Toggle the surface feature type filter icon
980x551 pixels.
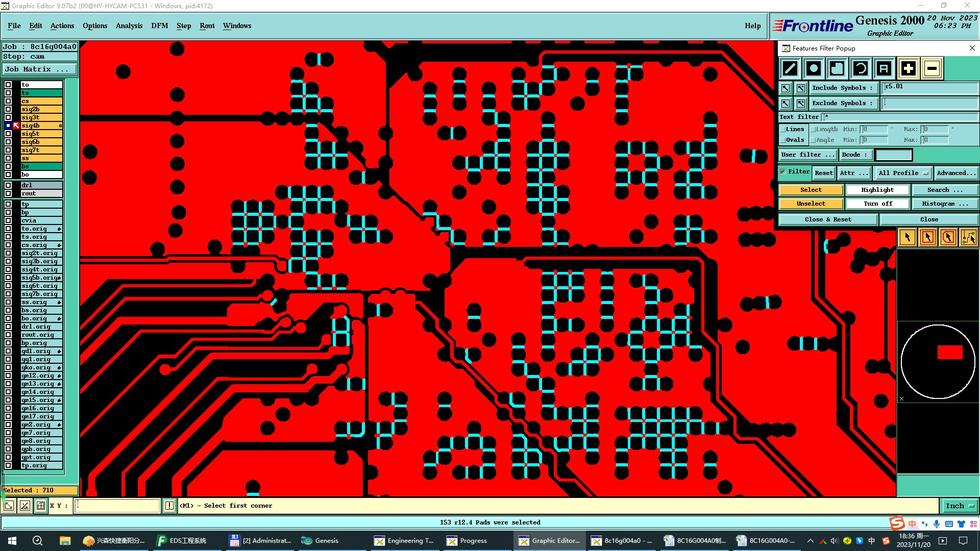837,68
